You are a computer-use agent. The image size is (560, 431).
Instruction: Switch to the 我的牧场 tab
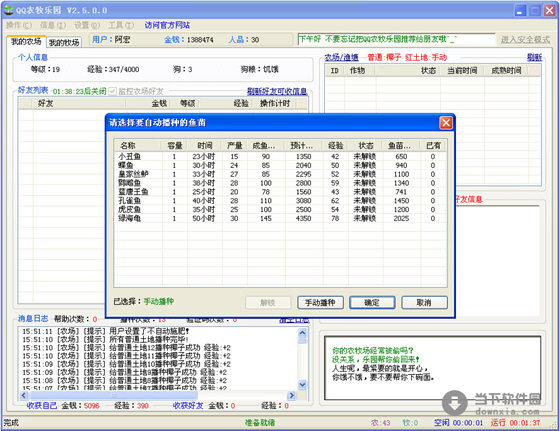click(x=64, y=42)
